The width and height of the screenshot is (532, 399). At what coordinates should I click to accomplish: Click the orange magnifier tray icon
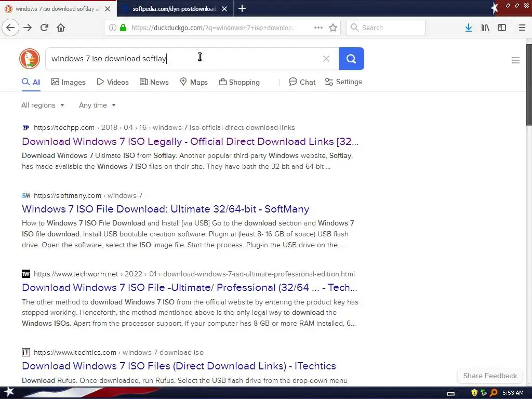[x=494, y=393]
